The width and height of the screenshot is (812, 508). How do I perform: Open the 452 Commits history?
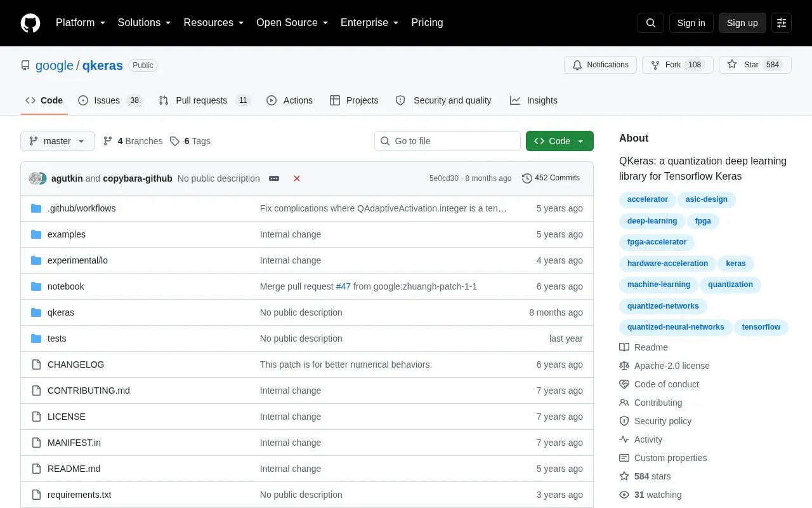[x=551, y=178]
